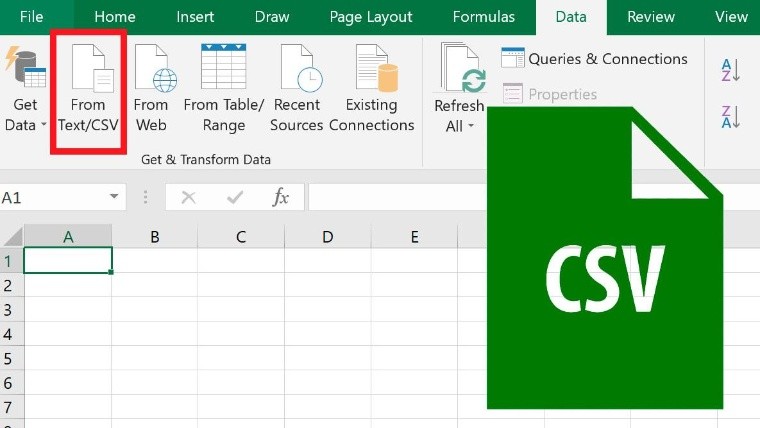Click the Name Box showing A1
Viewport: 760px width, 428px height.
coord(50,198)
